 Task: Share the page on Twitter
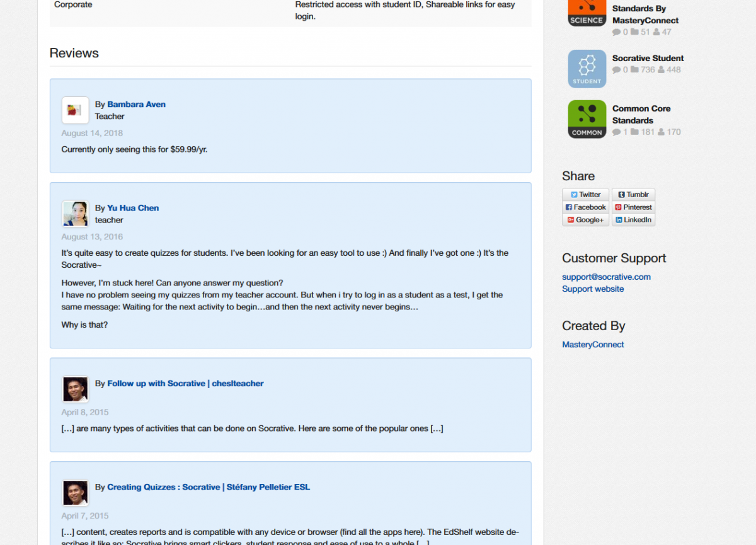(585, 195)
